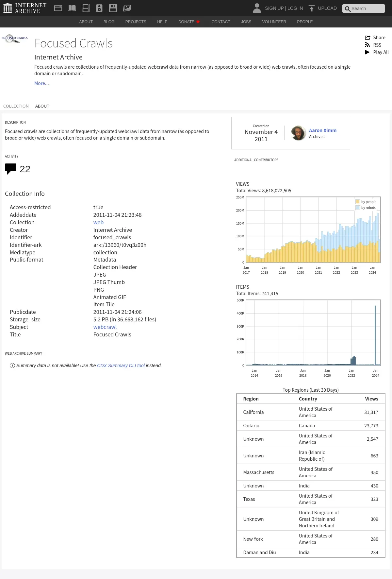Click the identifier value focused_crawls

(112, 237)
